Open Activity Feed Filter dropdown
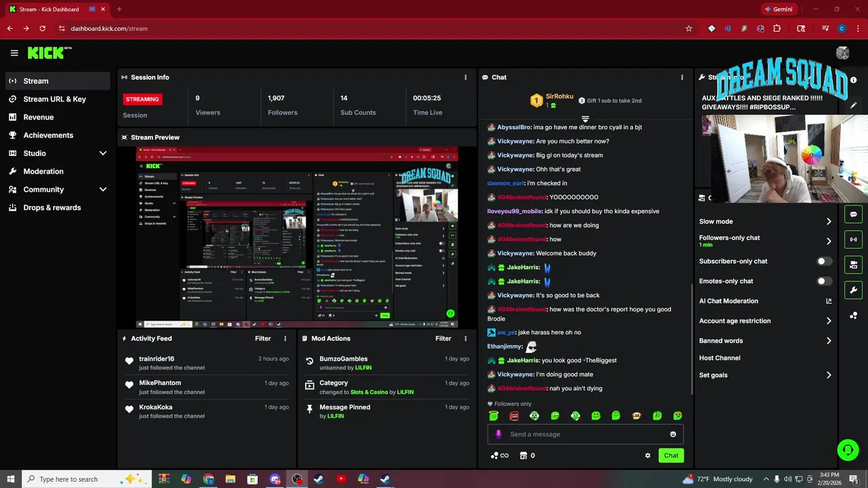This screenshot has width=868, height=488. 263,338
